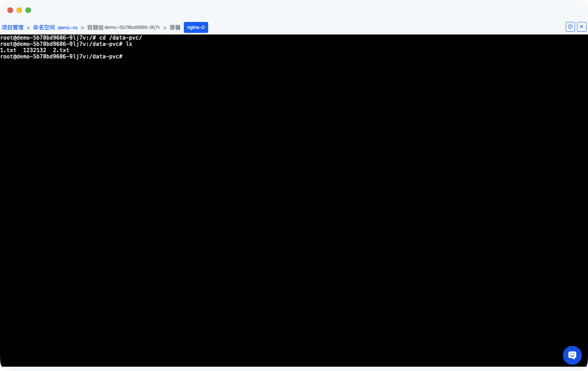588x371 pixels.
Task: Click the red window close button
Action: 10,10
